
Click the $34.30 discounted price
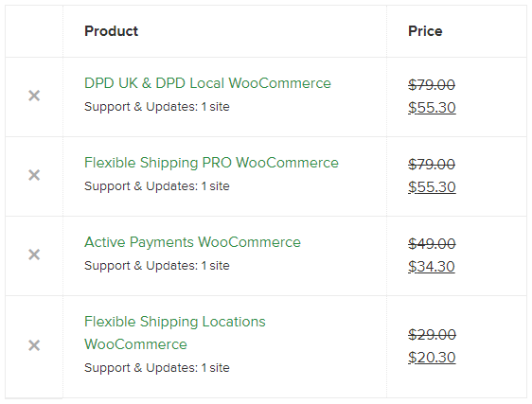click(432, 266)
